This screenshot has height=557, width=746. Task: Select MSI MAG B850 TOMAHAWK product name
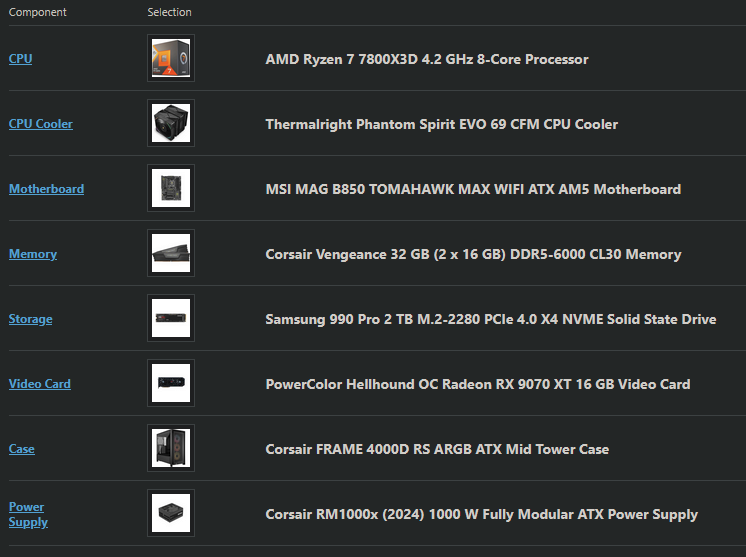pyautogui.click(x=473, y=189)
